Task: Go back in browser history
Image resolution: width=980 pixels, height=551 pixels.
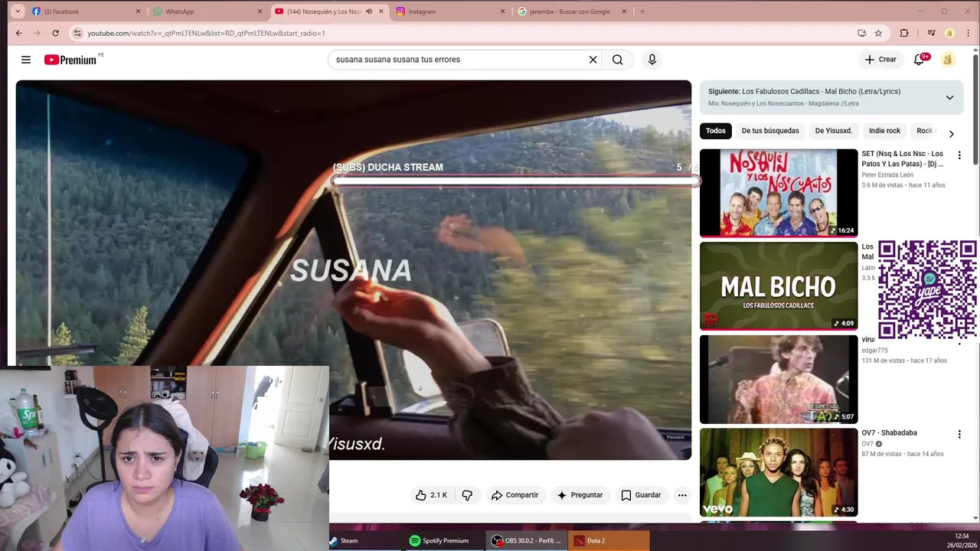Action: [x=19, y=33]
